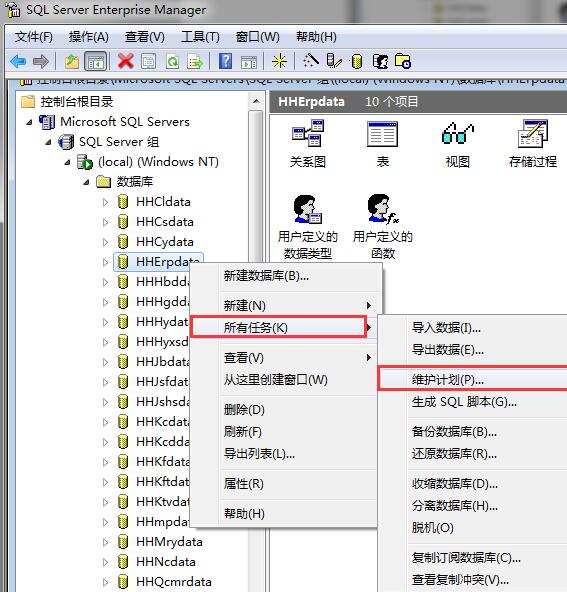The height and width of the screenshot is (592, 567).
Task: Select the 控制台根目录 folder node
Action: click(67, 102)
